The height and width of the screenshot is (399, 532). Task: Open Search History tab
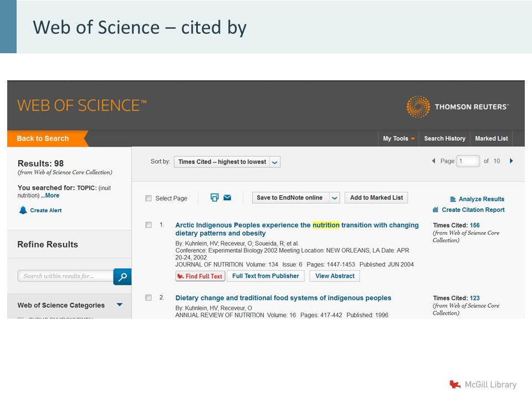tap(444, 139)
